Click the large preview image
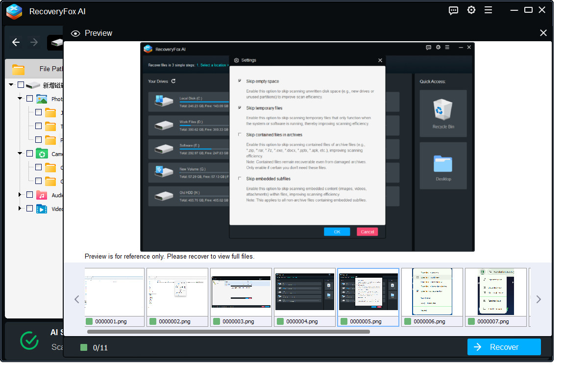 (308, 147)
